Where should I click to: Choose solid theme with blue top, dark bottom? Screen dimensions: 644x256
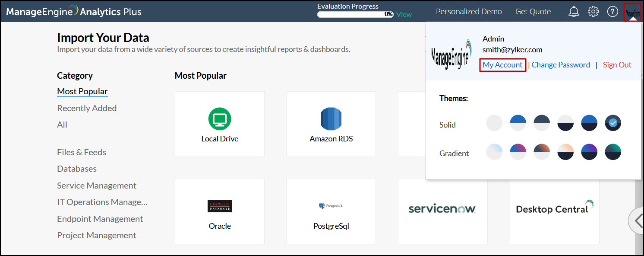tap(589, 123)
